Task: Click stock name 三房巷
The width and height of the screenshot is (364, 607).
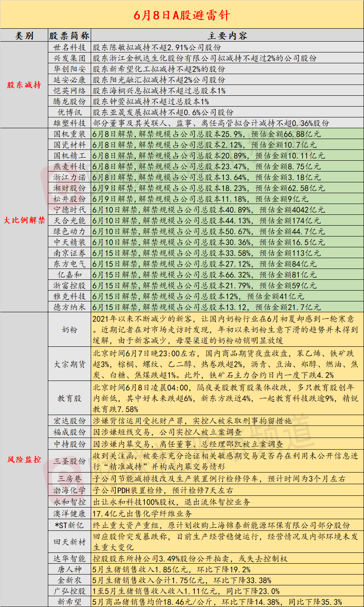Action: [x=69, y=479]
